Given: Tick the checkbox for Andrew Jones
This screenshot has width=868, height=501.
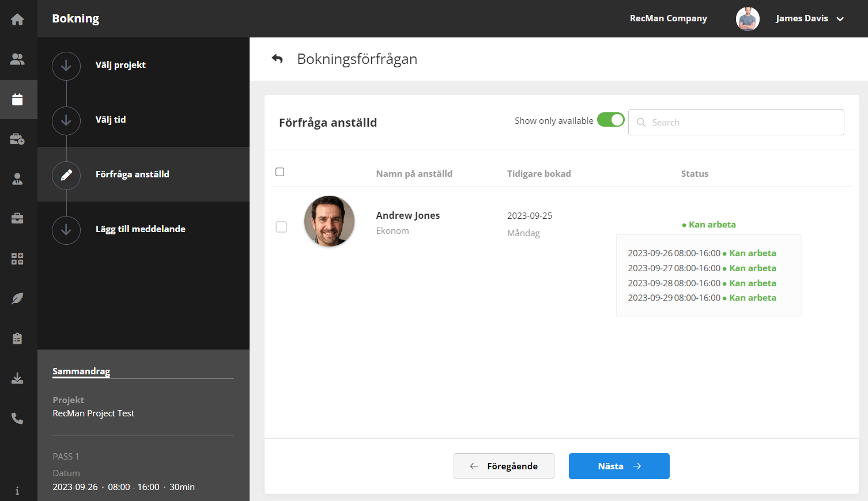Looking at the screenshot, I should tap(281, 227).
